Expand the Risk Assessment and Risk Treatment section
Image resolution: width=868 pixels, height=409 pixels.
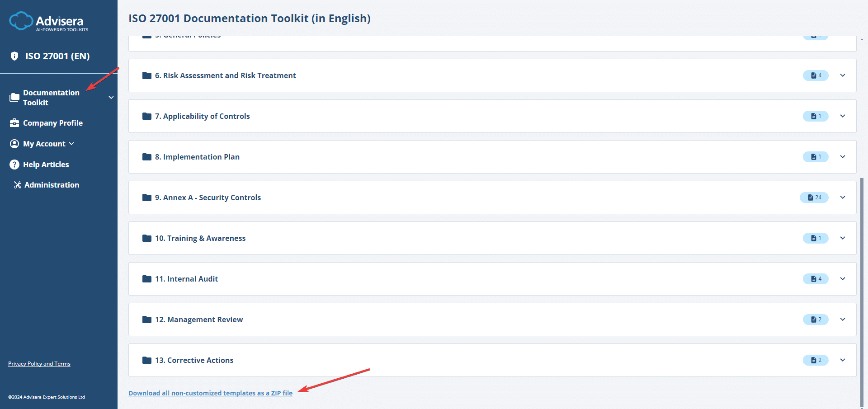(843, 75)
